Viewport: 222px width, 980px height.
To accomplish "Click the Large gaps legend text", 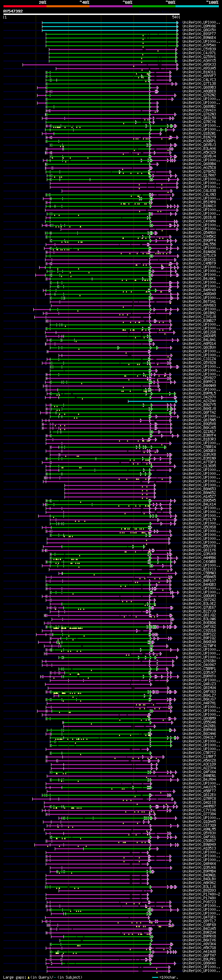I will coord(43,977).
